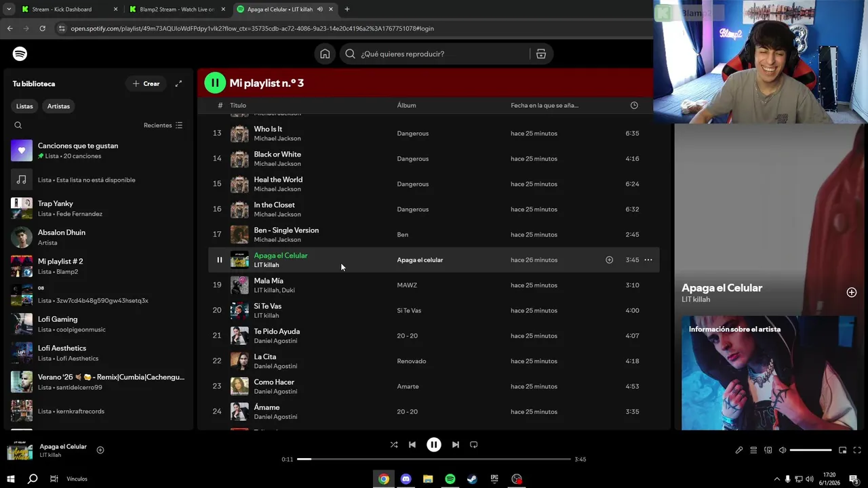Enter full screen player mode
Screen dimensions: 868x488
click(x=857, y=450)
